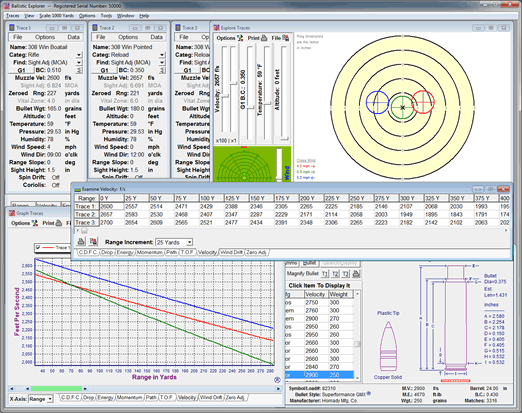Viewport: 522px width, 413px height.
Task: Switch to Drop tab in Examine Velocity window
Action: [x=107, y=252]
